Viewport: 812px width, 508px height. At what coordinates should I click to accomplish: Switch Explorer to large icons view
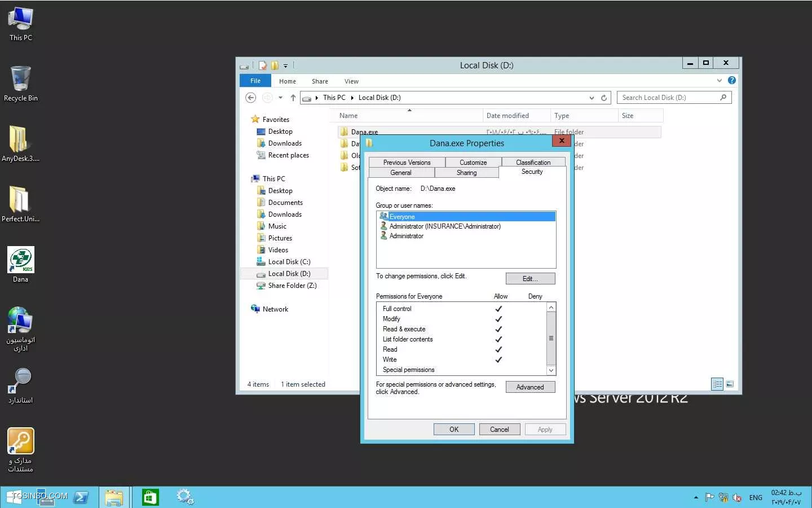[730, 384]
